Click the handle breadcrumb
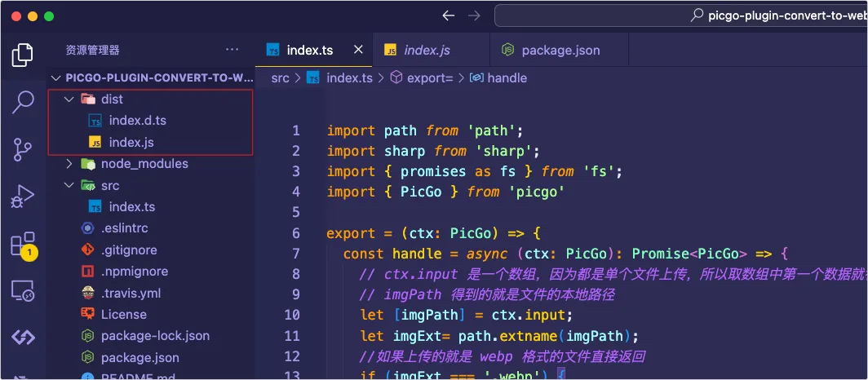This screenshot has height=380, width=868. tap(498, 78)
